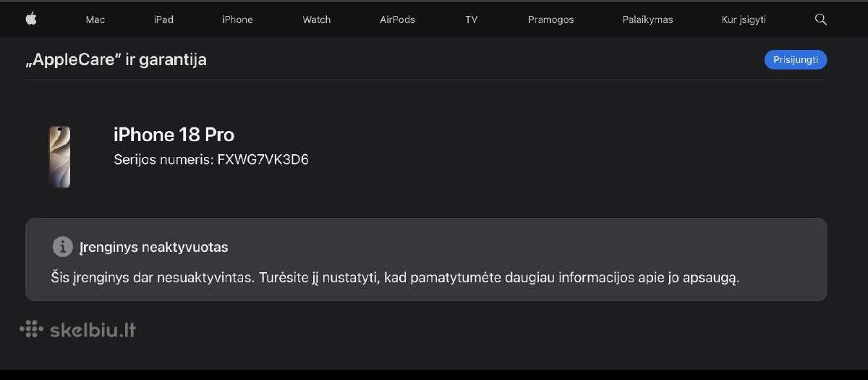This screenshot has height=380, width=868.
Task: Open the TV menu
Action: click(x=472, y=20)
